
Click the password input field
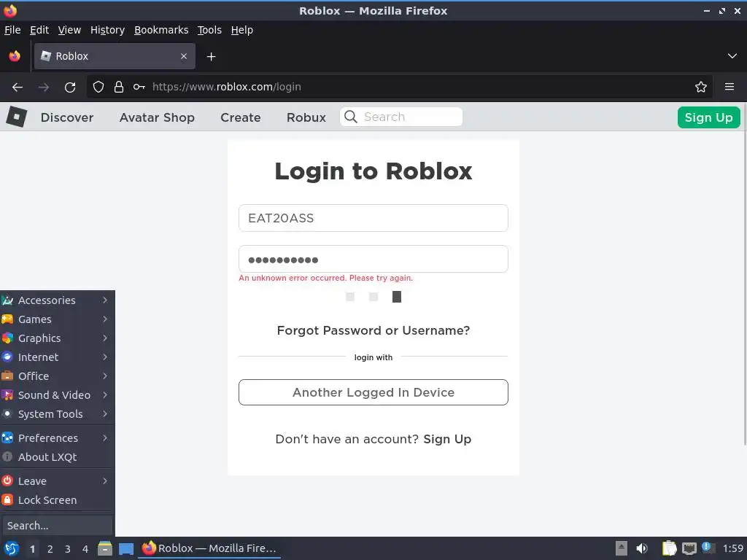373,259
